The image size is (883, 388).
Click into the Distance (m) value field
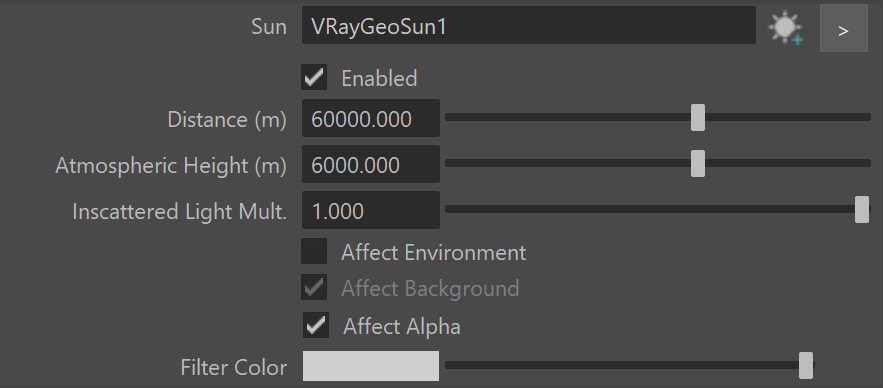tap(371, 118)
